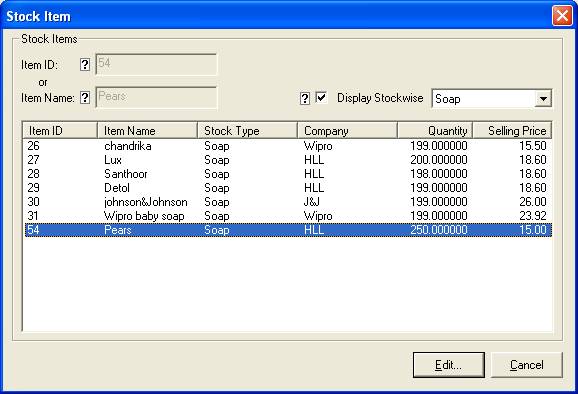Select the Detol item name
Viewport: 578px width, 394px height.
pyautogui.click(x=117, y=188)
